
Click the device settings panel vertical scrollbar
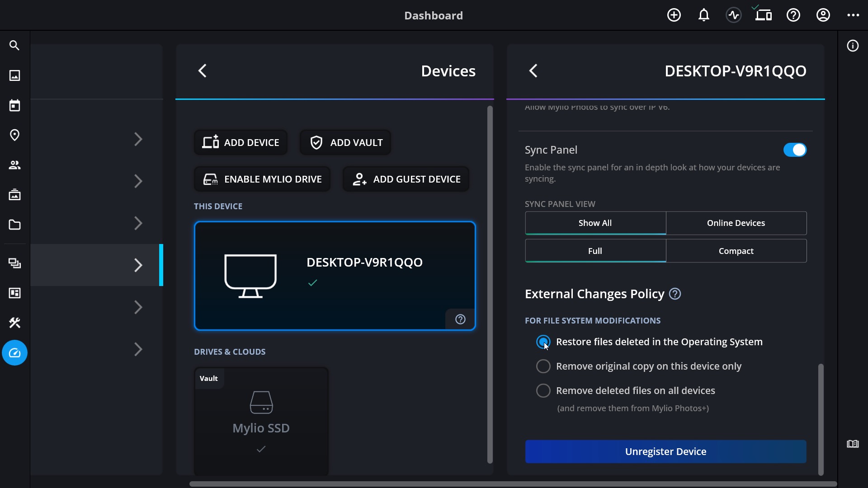point(821,419)
